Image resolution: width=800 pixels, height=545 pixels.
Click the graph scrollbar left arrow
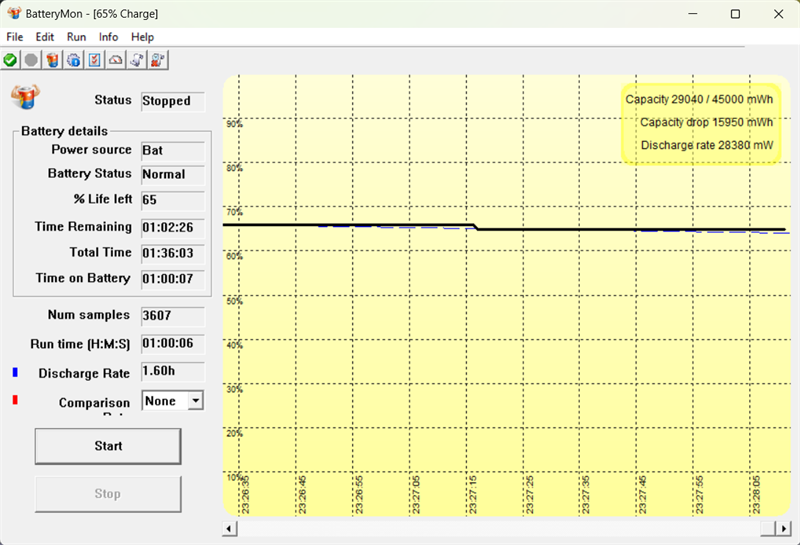tap(230, 529)
